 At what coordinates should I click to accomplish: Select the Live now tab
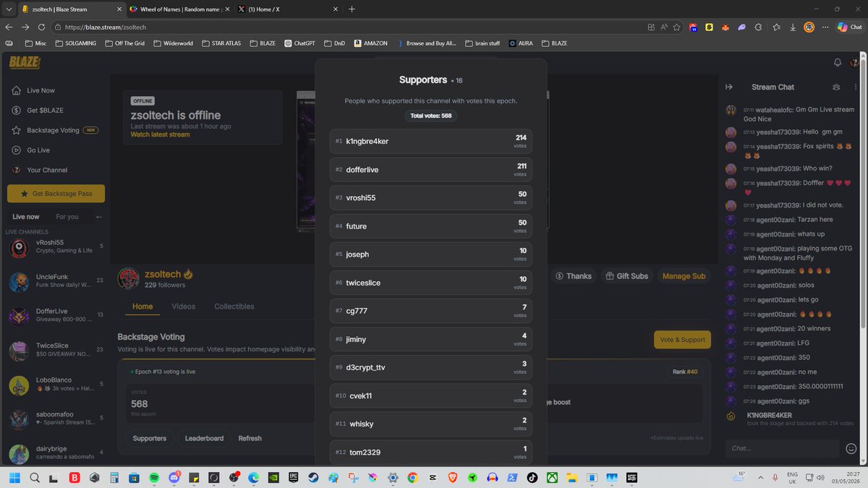click(26, 217)
